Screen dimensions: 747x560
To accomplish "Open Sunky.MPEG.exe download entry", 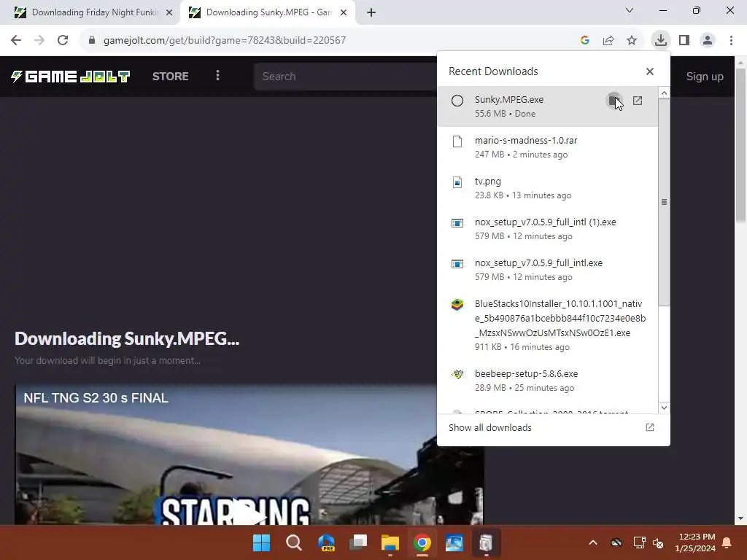I will click(548, 106).
